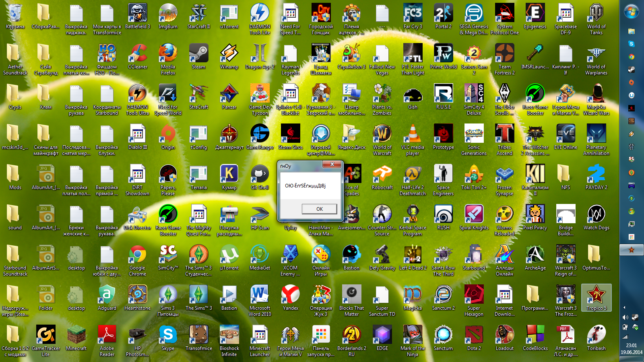Select the highlighted Tropico 5 icon
Image resolution: width=644 pixels, height=362 pixels.
click(x=597, y=298)
